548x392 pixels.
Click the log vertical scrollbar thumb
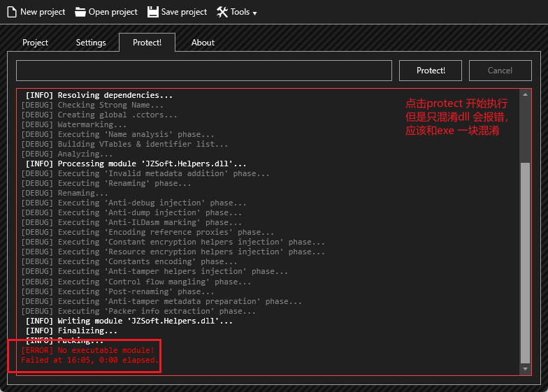(x=526, y=263)
